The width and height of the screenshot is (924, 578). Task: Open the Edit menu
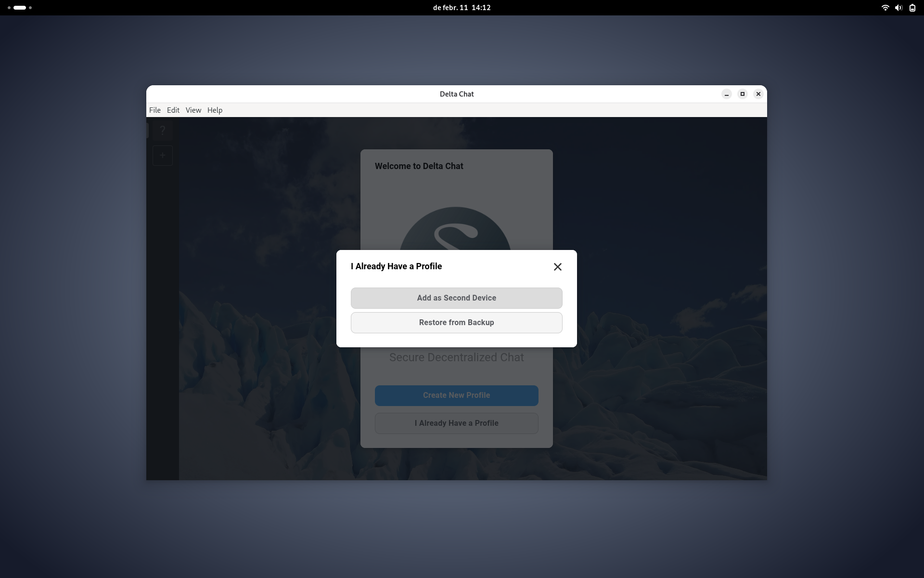[173, 110]
